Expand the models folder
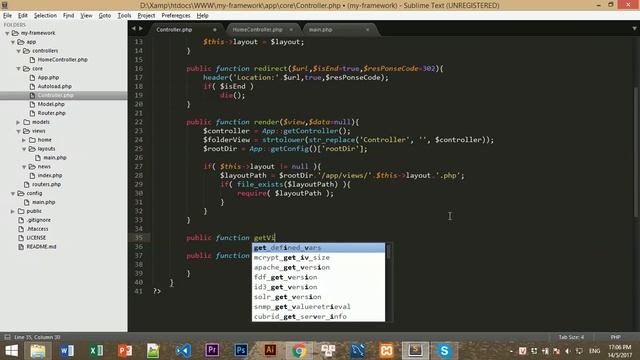Image resolution: width=640 pixels, height=360 pixels. click(x=18, y=122)
